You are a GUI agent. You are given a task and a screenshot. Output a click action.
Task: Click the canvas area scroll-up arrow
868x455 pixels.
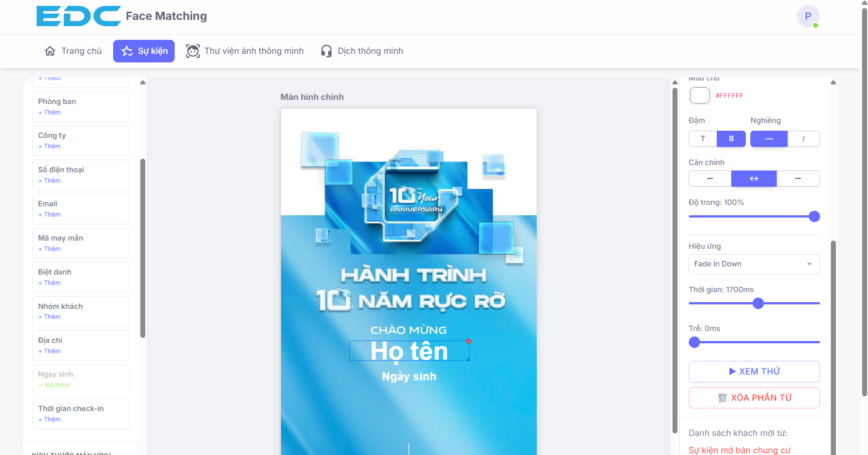675,82
